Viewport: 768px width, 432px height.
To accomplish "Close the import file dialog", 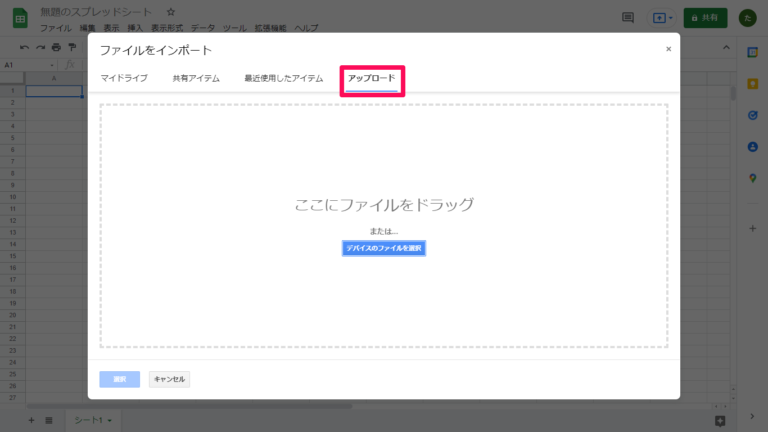I will pos(669,49).
